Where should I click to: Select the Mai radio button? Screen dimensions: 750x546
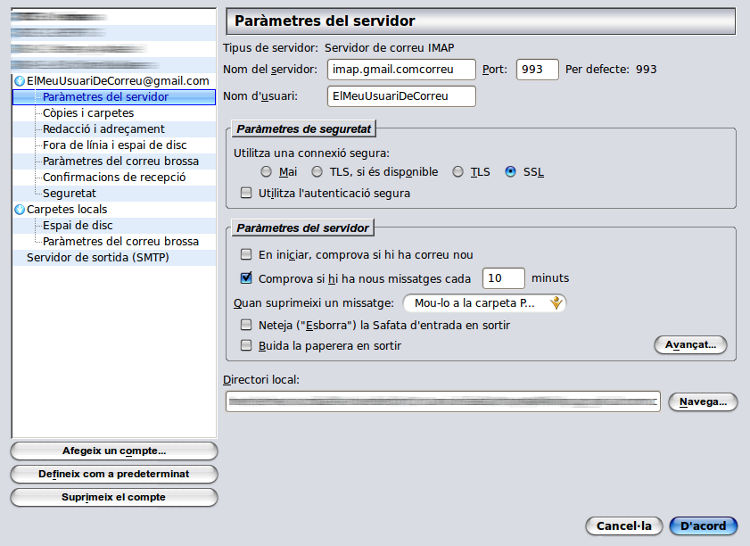(267, 172)
